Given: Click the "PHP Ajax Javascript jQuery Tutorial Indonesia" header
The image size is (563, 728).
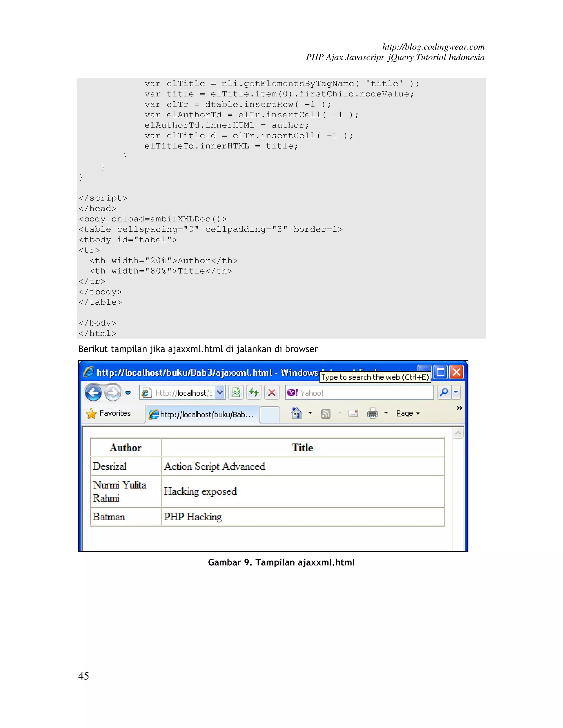Looking at the screenshot, I should point(395,57).
